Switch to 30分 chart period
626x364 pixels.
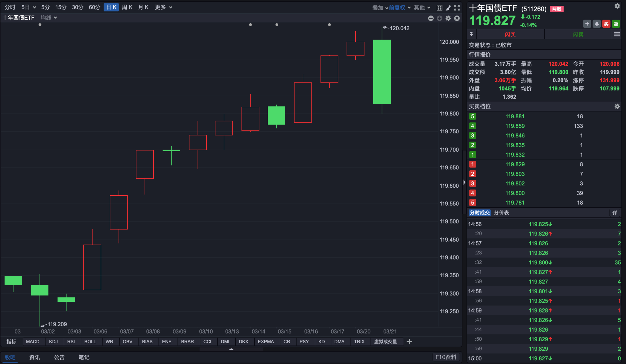point(77,7)
